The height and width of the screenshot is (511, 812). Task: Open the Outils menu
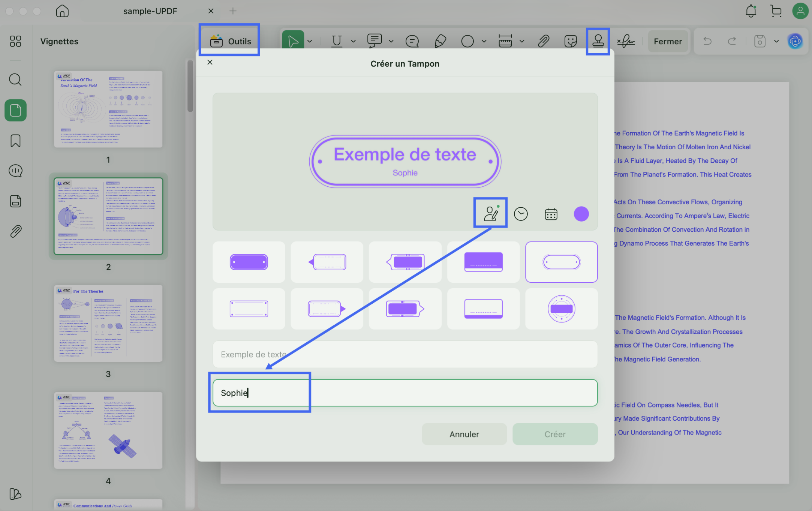click(230, 41)
